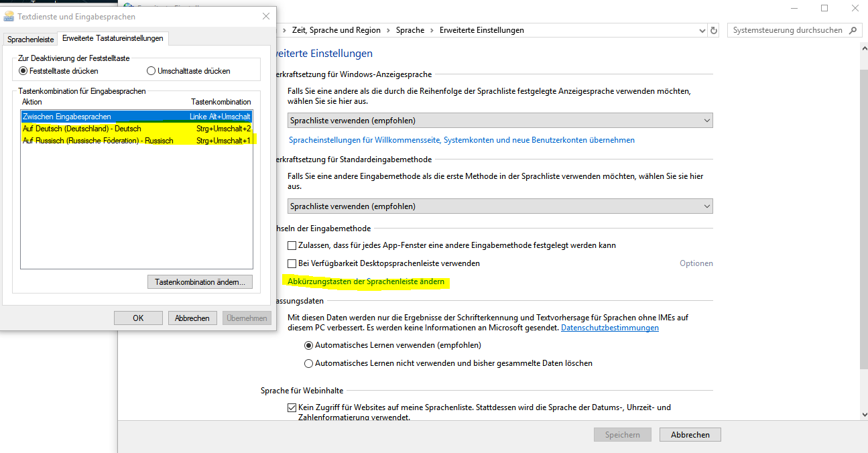This screenshot has height=453, width=868.
Task: Click the Strg+Umschalt+2 shortcut value
Action: (224, 129)
